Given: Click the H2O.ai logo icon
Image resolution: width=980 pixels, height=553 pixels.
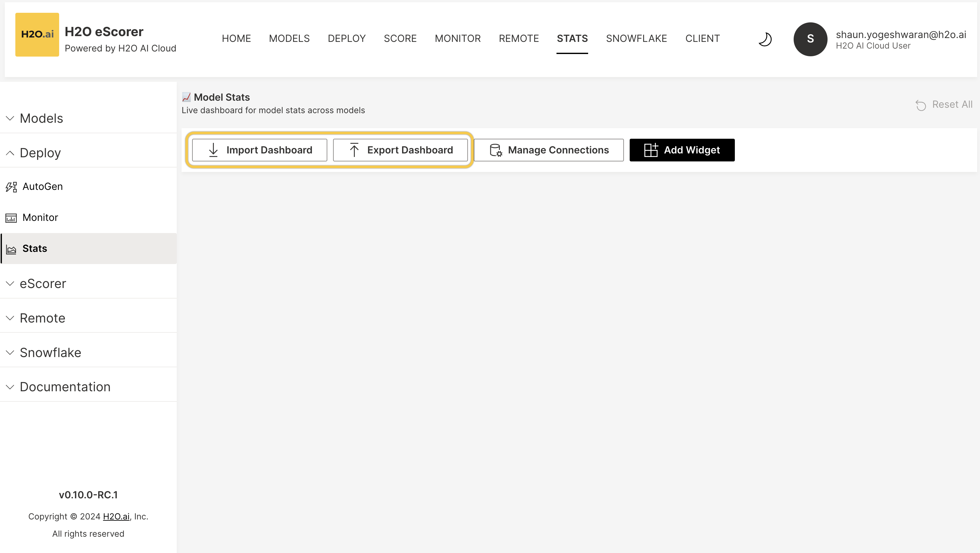Looking at the screenshot, I should point(37,34).
